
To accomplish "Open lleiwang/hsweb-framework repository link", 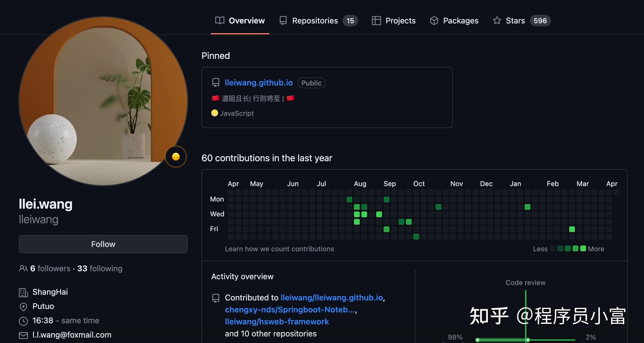I will tap(277, 322).
